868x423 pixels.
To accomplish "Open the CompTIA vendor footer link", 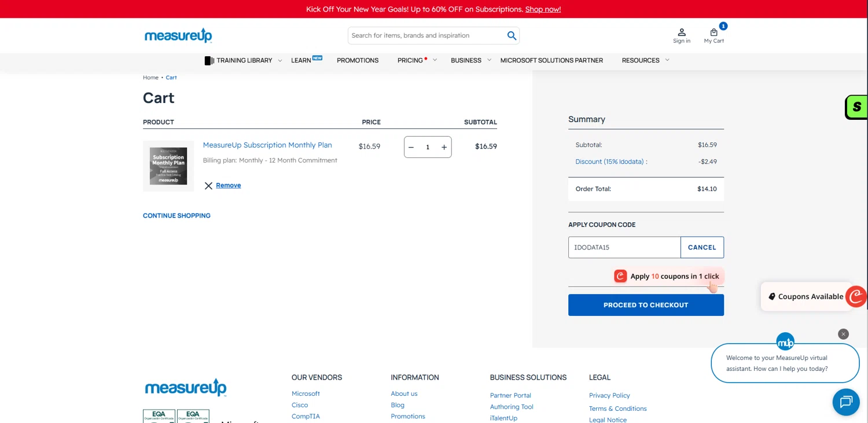I will click(x=306, y=417).
